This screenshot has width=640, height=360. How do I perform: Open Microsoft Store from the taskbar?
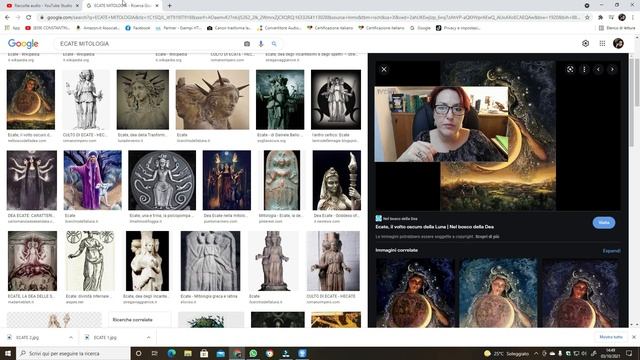coord(204,353)
